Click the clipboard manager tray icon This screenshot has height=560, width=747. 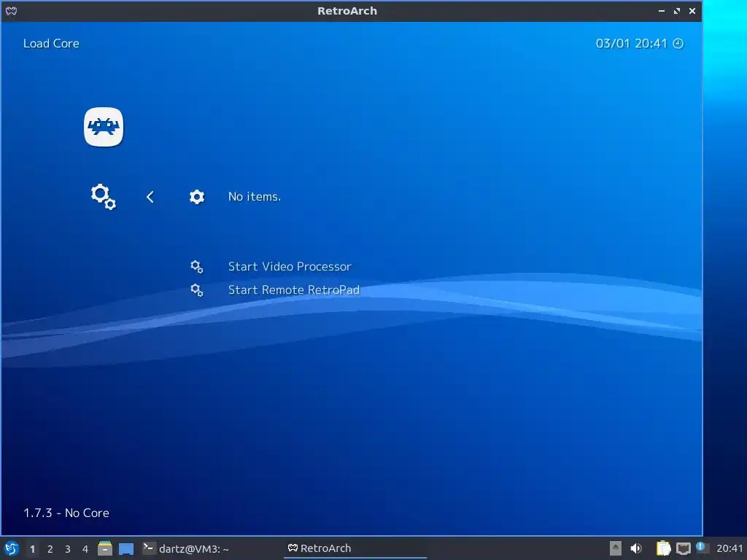pyautogui.click(x=663, y=548)
